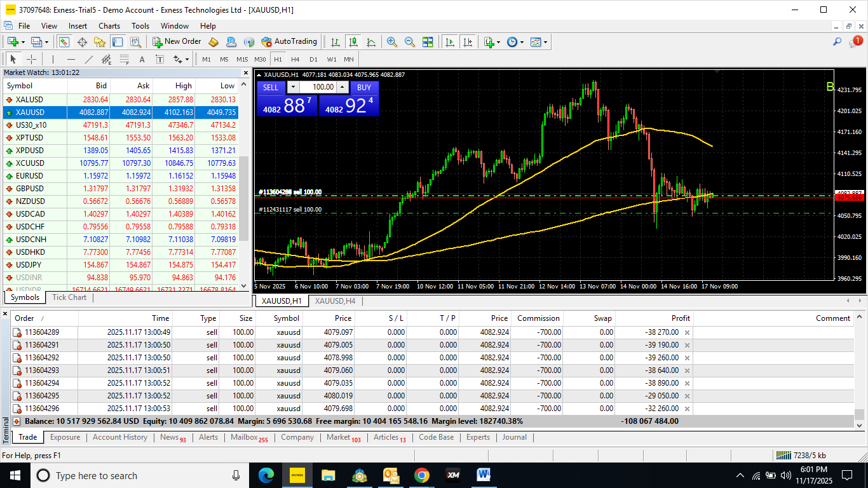Switch to the Account History tab
This screenshot has height=488, width=868.
coord(119,437)
